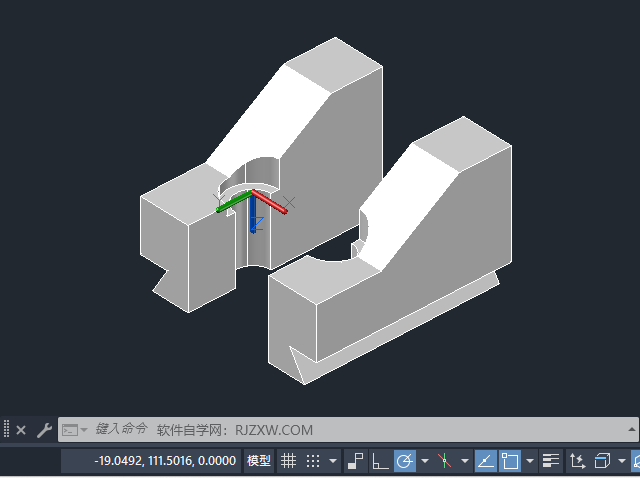Open object snap settings dropdown
The width and height of the screenshot is (640, 478).
[x=530, y=461]
